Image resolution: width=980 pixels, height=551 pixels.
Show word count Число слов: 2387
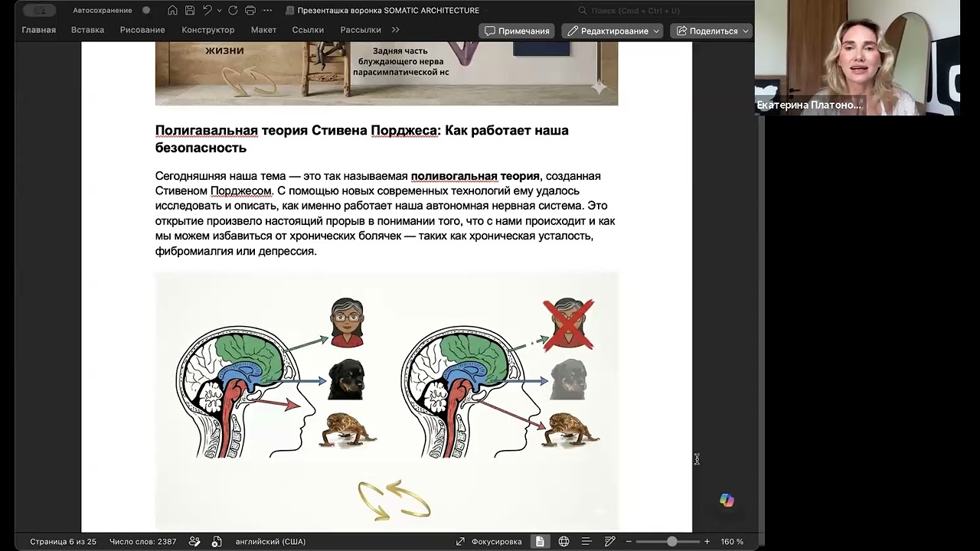pos(142,541)
